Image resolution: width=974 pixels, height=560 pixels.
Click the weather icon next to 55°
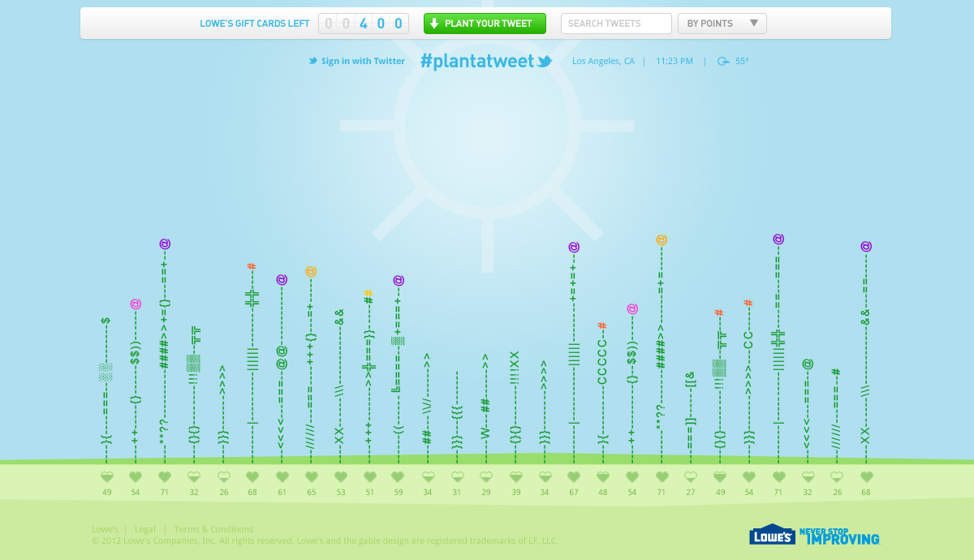coord(723,61)
